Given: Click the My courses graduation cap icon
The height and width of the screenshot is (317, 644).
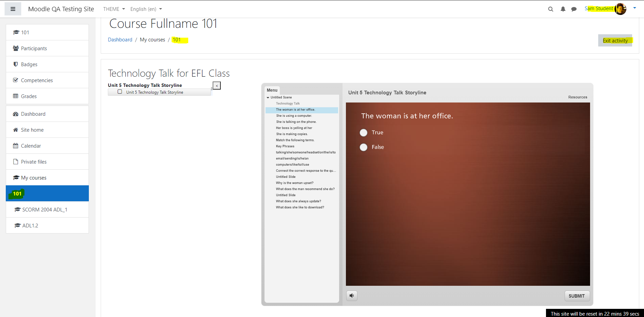Looking at the screenshot, I should (x=16, y=178).
